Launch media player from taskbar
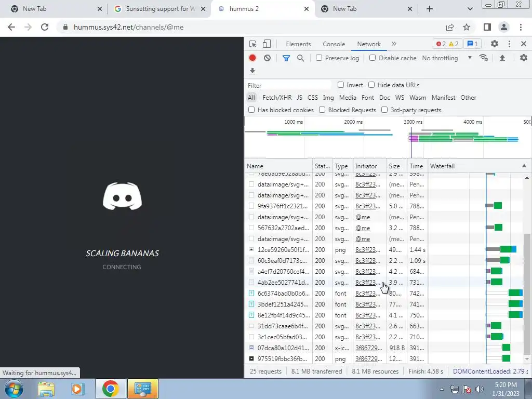The height and width of the screenshot is (399, 532). (x=77, y=389)
